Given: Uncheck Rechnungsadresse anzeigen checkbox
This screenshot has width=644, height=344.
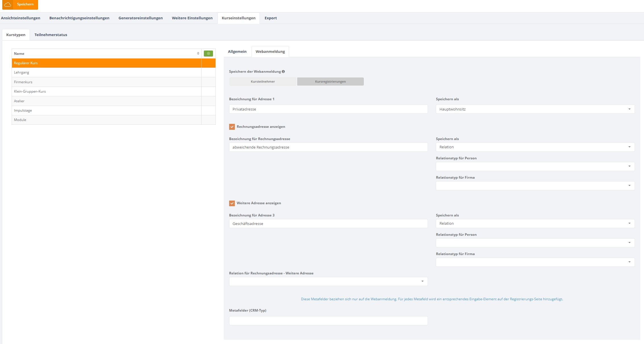Looking at the screenshot, I should coord(232,127).
